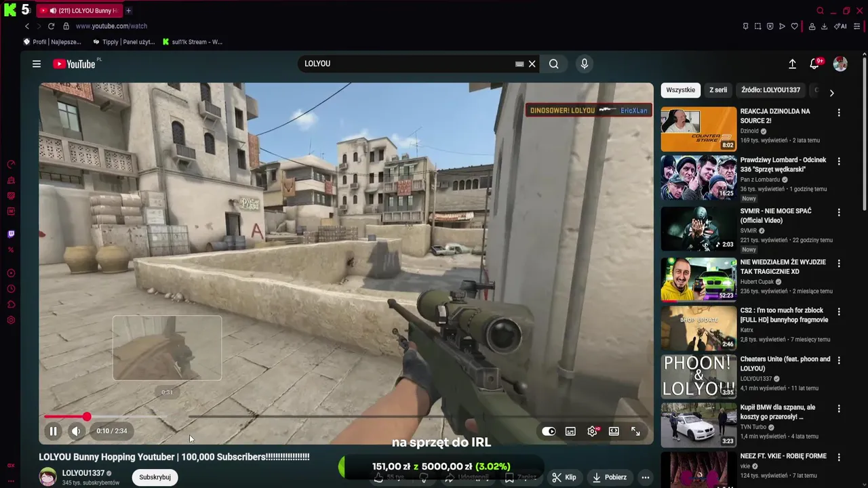
Task: Open the Profil | Najlepsze bookmark
Action: tap(52, 42)
